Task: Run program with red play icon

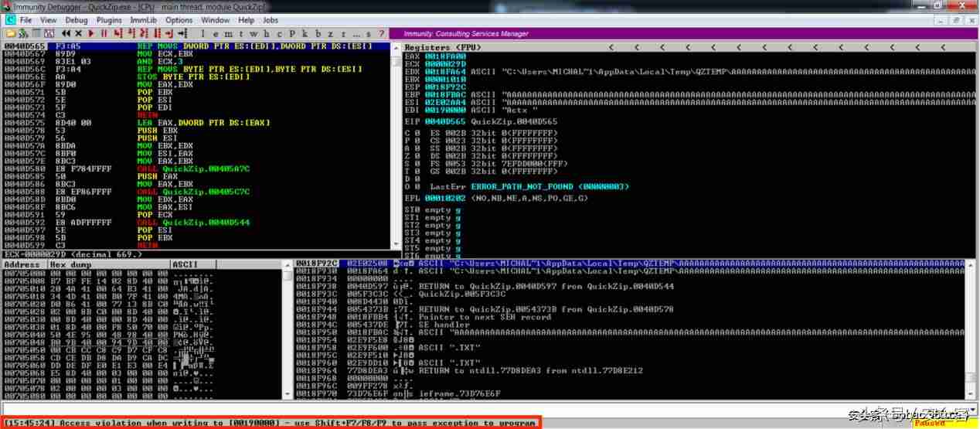Action: (x=91, y=33)
